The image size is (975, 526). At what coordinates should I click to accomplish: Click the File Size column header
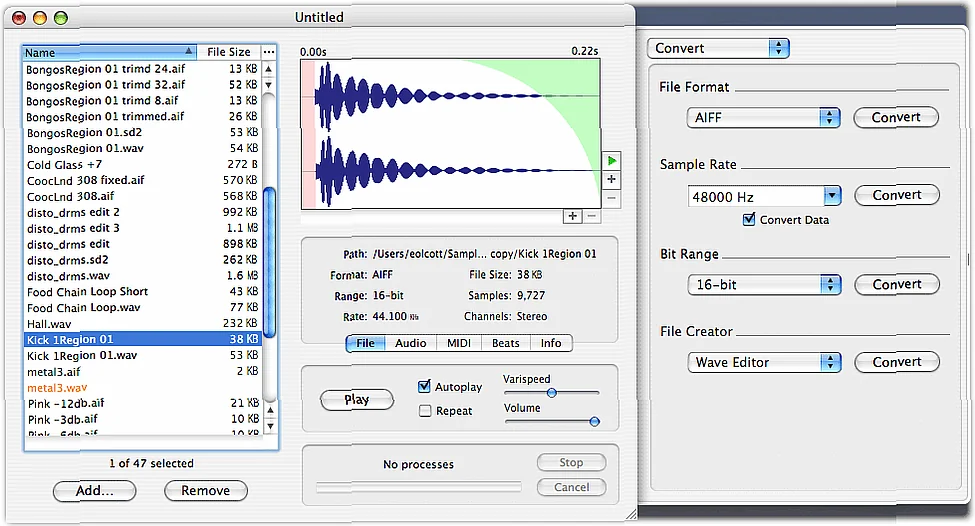click(228, 52)
